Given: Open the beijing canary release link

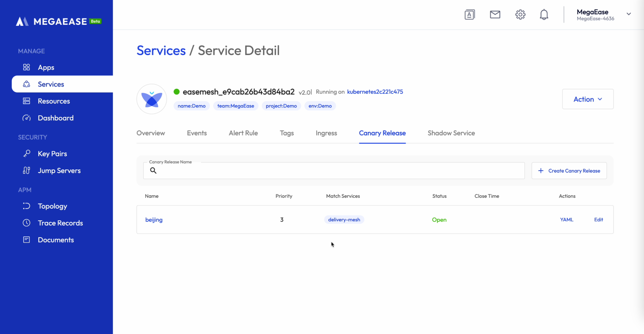Looking at the screenshot, I should tap(154, 220).
